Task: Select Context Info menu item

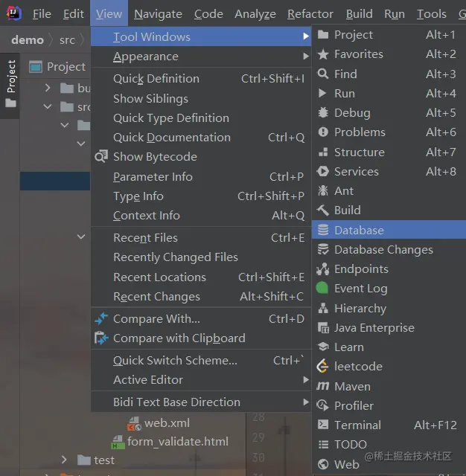Action: pos(201,215)
